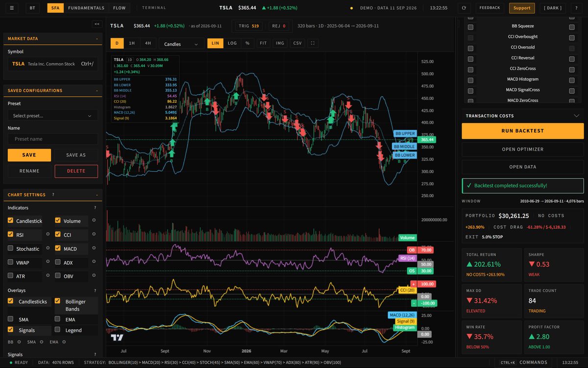Uncheck the Volume indicator checkbox
Viewport: 588px width, 368px height.
[58, 221]
